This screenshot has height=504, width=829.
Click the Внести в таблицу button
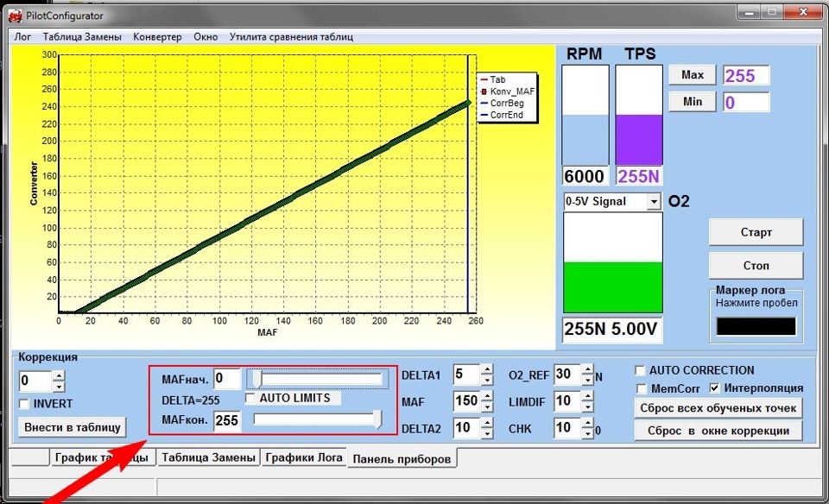[x=73, y=427]
